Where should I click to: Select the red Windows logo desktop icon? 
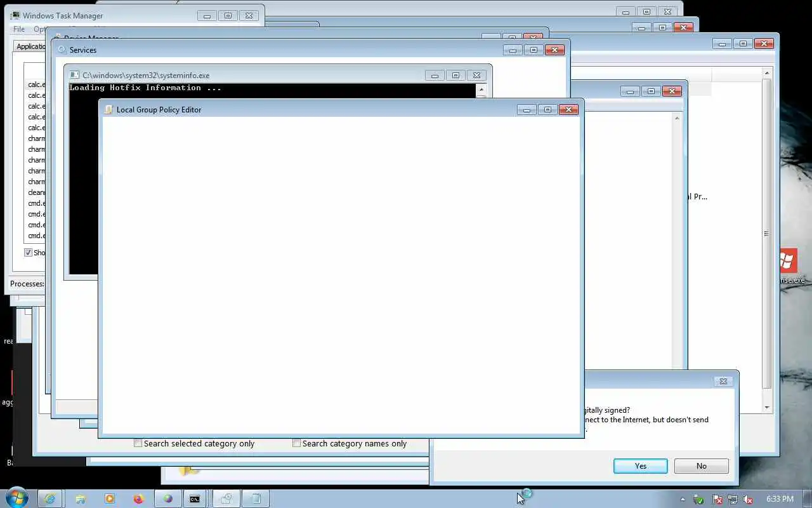[x=787, y=260]
